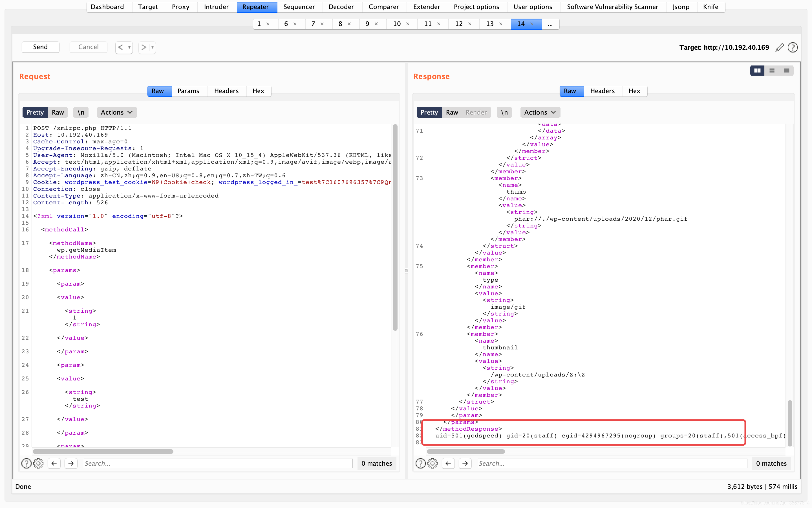Click the edit target pencil icon
Screen dimensions: 812x508
click(780, 47)
